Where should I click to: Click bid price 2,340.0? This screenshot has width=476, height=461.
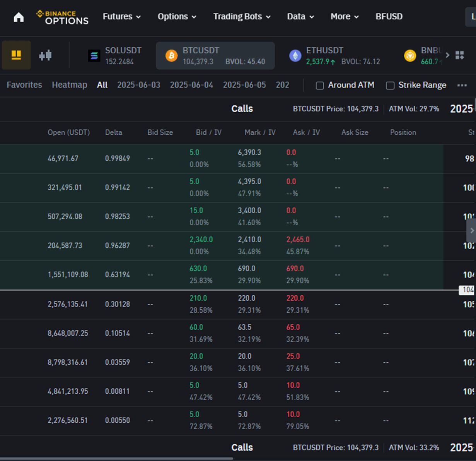(201, 240)
